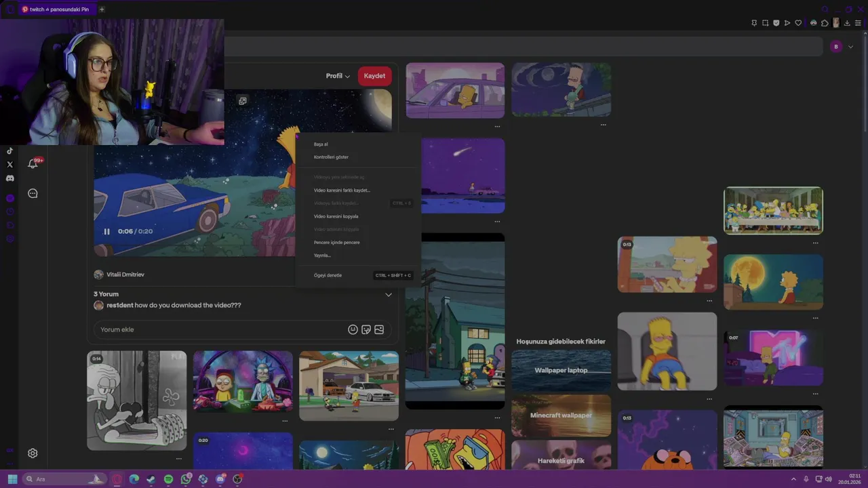Expand the Profil board dropdown
The width and height of the screenshot is (868, 488).
pos(338,76)
